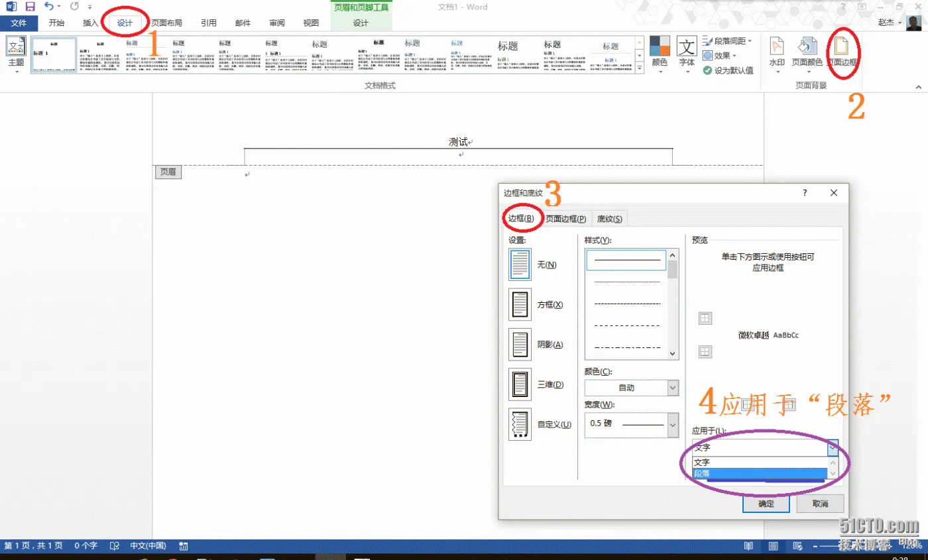Click the dialog help question mark
This screenshot has width=928, height=560.
(805, 193)
